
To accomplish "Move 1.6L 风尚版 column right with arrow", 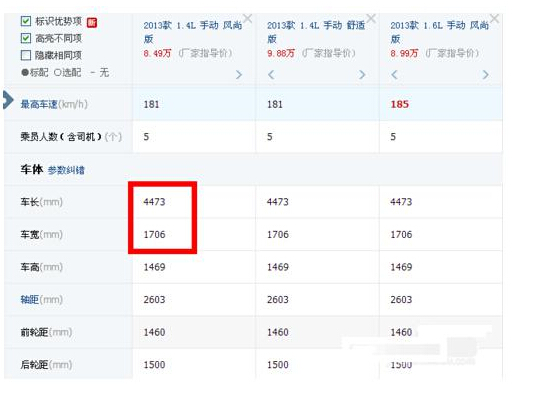I will pos(486,74).
